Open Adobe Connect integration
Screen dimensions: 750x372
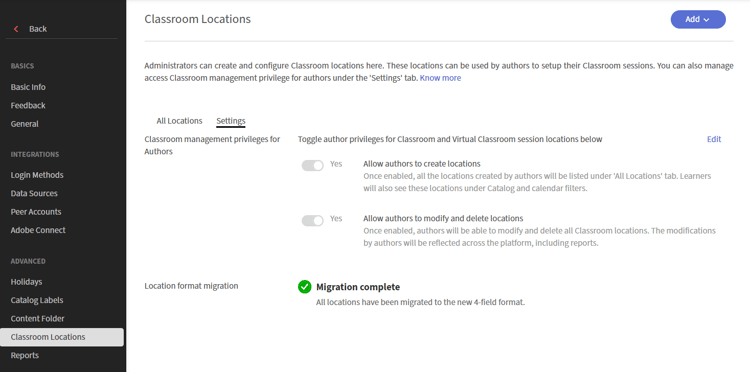(x=38, y=230)
